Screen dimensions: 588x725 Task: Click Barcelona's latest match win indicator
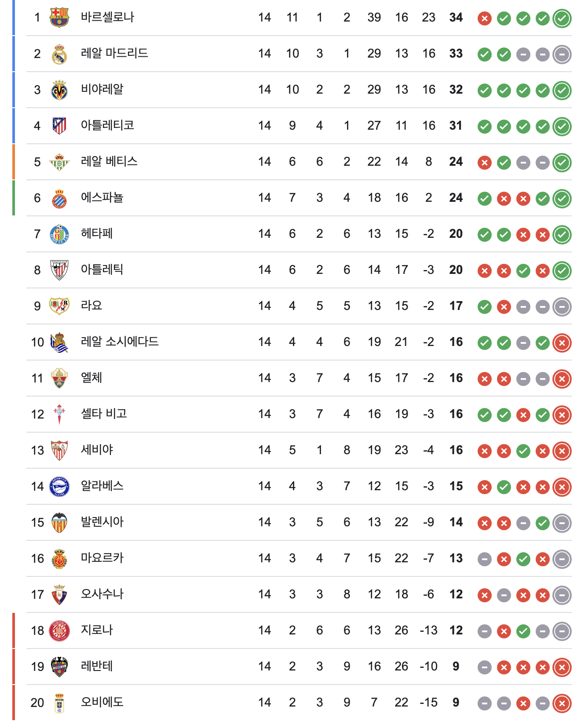(562, 18)
